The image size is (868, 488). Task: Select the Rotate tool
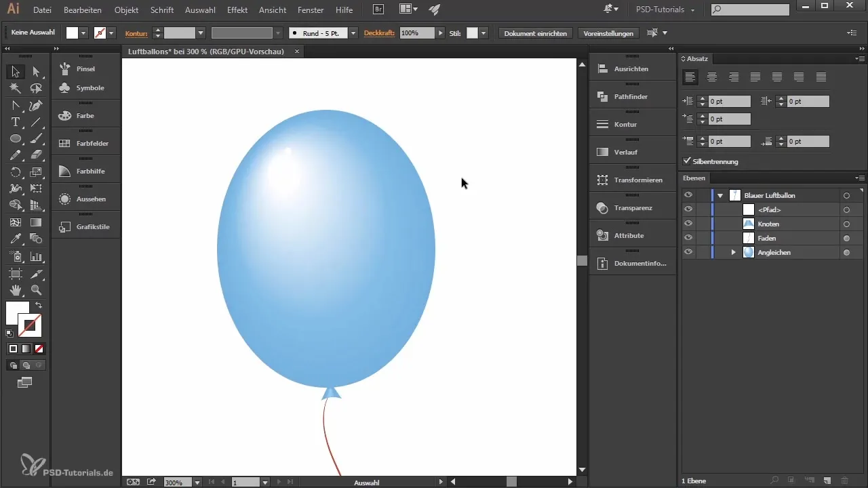click(x=15, y=172)
